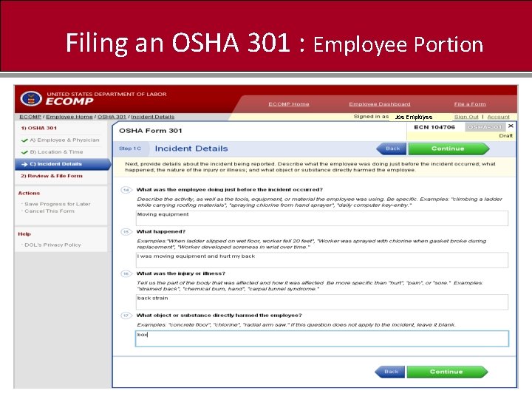Open the ECOMP Home link
Screen dimensions: 532x399
click(x=289, y=104)
